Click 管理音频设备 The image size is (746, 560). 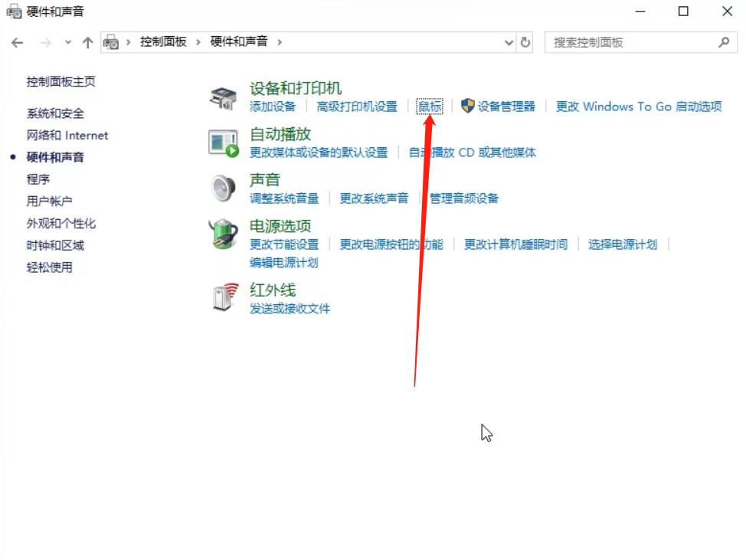point(464,198)
